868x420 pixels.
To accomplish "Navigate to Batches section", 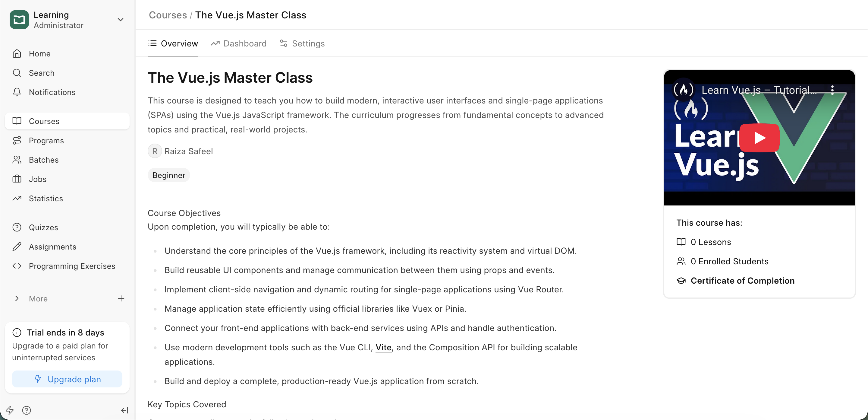I will tap(43, 160).
